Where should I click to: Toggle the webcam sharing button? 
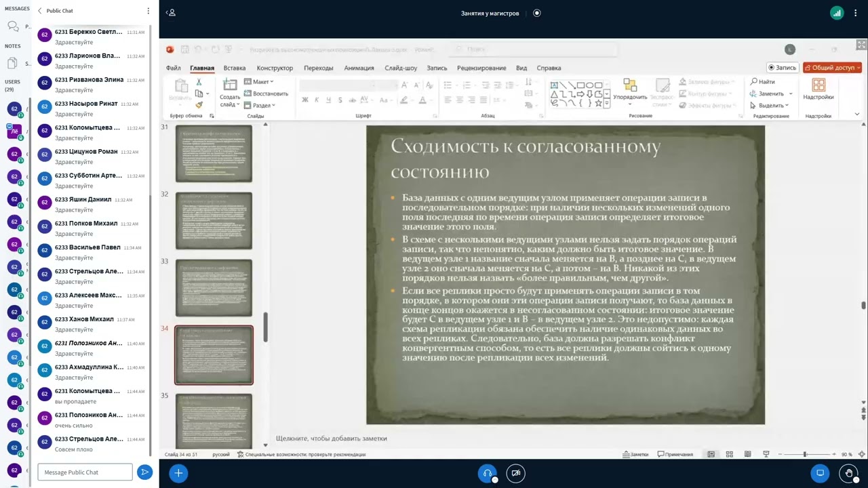tap(516, 473)
